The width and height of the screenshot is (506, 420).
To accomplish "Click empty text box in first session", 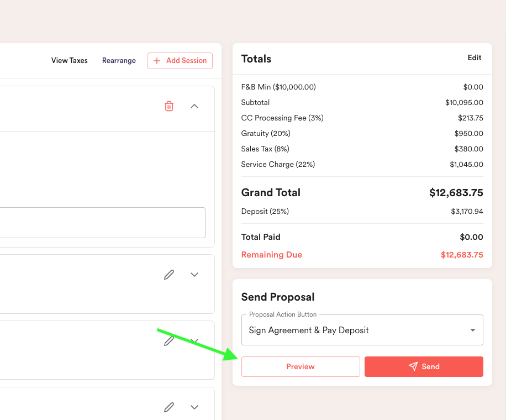I will pyautogui.click(x=103, y=223).
